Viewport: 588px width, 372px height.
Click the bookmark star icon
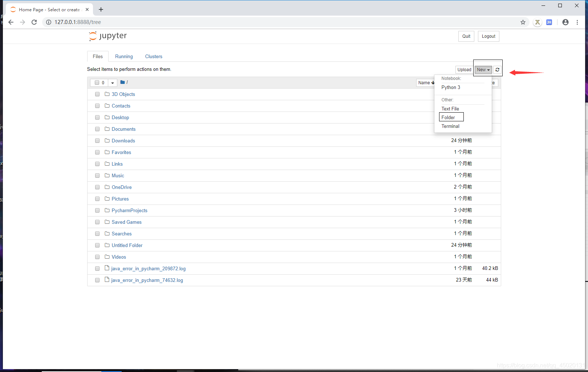coord(523,22)
